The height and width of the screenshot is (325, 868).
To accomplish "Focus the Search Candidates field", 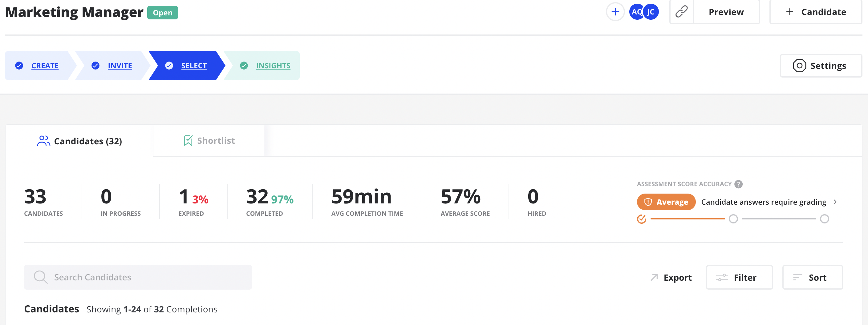I will click(x=138, y=277).
